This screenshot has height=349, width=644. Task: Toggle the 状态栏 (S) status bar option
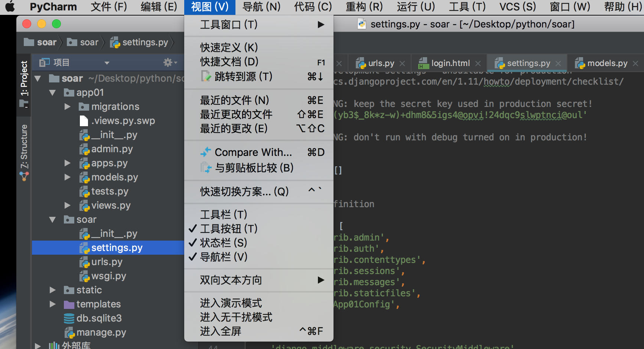point(259,243)
